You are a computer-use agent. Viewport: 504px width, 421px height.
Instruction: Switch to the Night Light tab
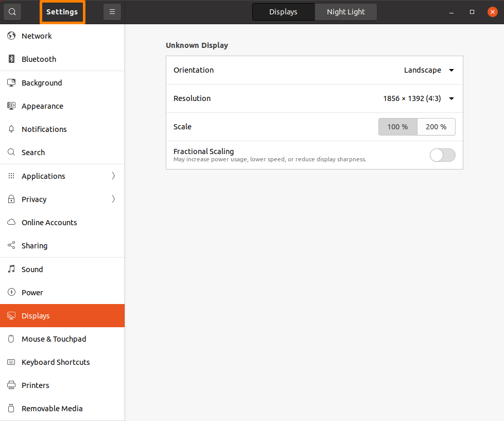coord(345,11)
